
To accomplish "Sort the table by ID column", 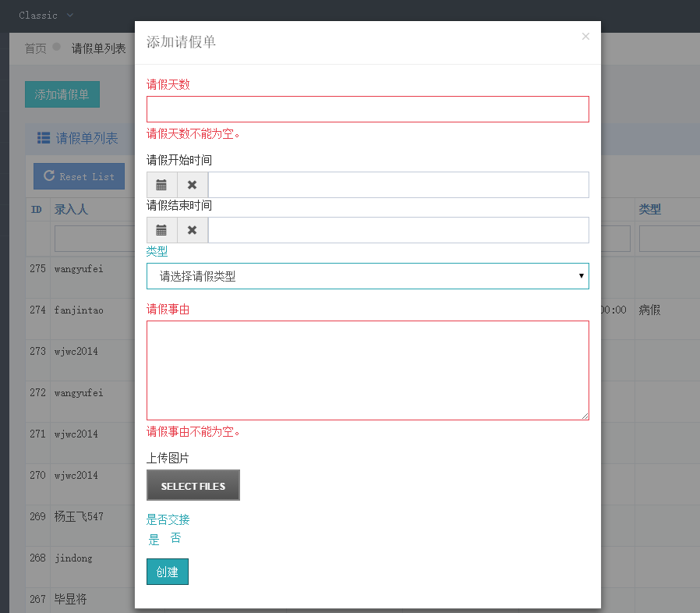I will click(36, 210).
